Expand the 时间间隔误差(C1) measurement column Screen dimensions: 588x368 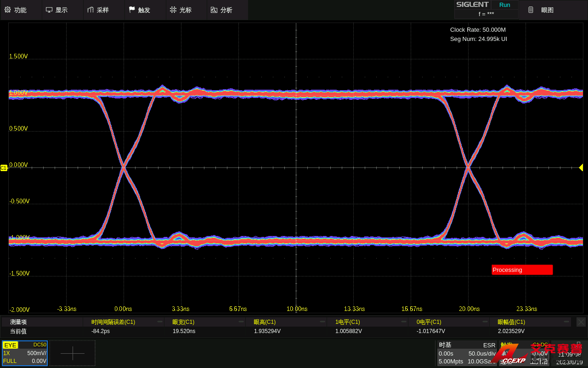159,322
